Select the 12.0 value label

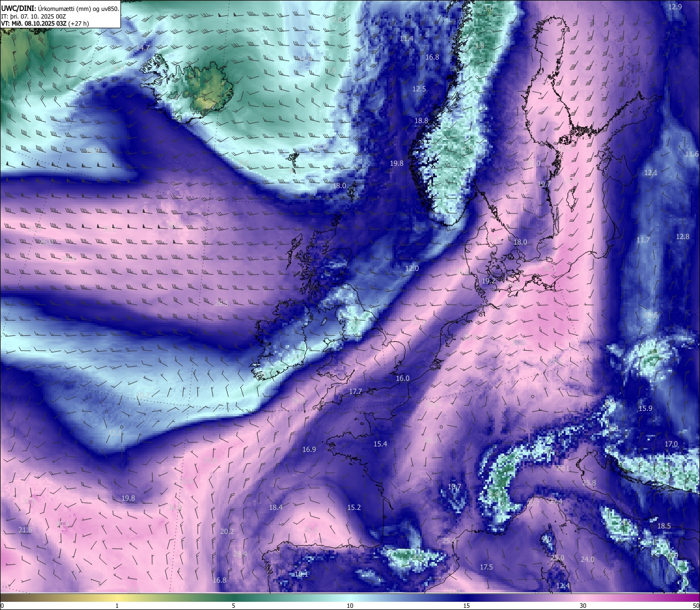point(412,268)
